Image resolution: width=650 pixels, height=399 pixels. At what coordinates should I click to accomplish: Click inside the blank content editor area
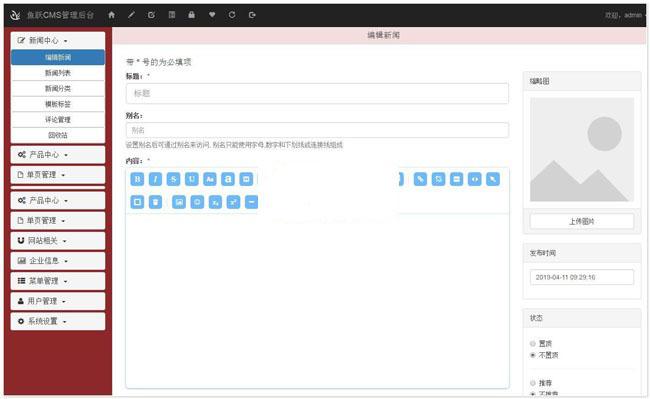pyautogui.click(x=317, y=300)
